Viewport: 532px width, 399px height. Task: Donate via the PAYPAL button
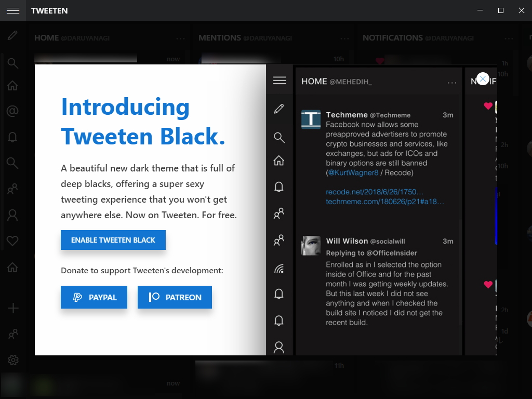pyautogui.click(x=94, y=297)
